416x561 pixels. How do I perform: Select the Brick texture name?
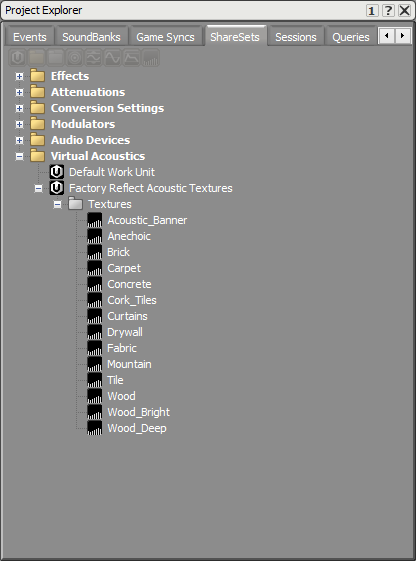[118, 252]
